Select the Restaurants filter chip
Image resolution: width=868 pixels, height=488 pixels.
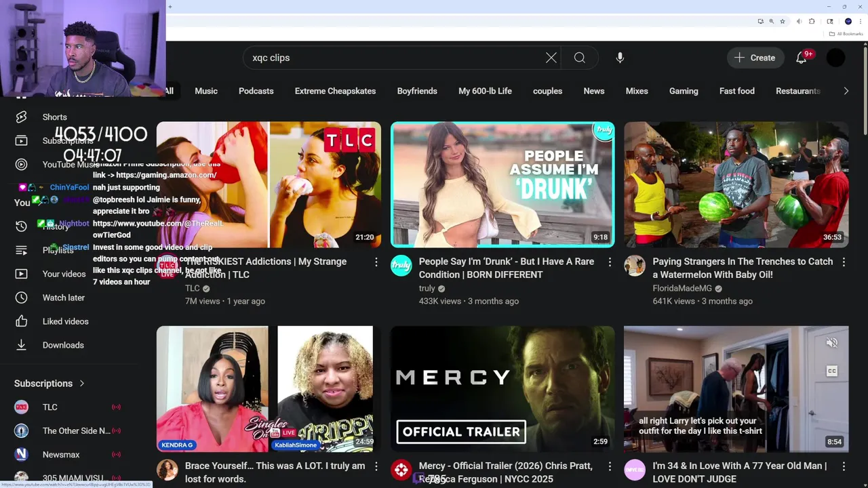click(798, 91)
